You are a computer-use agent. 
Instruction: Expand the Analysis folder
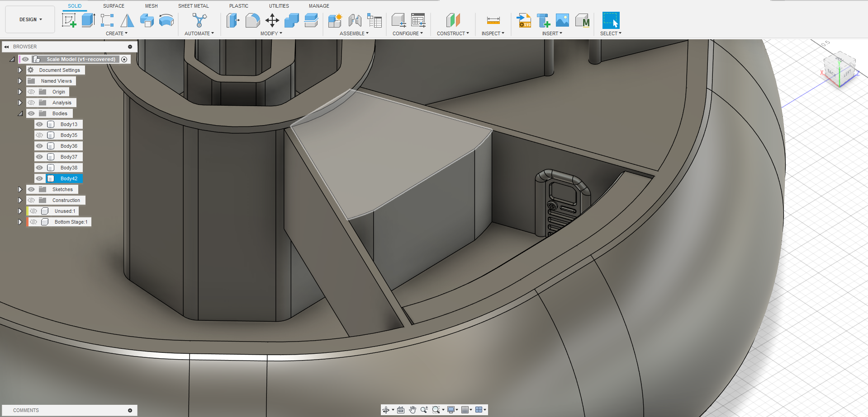(x=20, y=103)
